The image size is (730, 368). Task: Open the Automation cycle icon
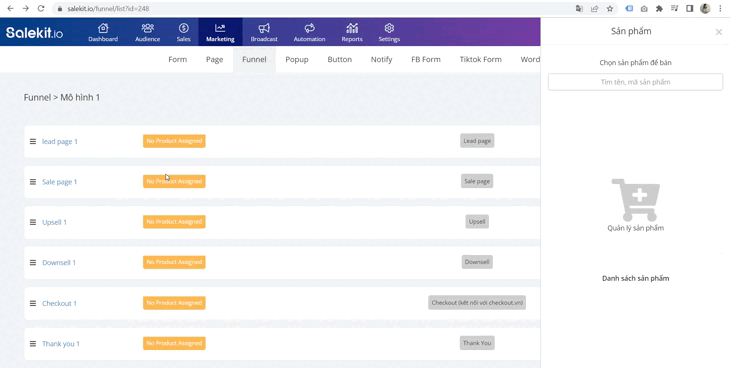(x=310, y=28)
